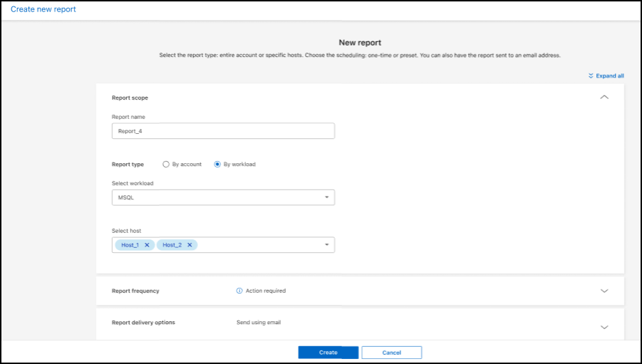The image size is (642, 364).
Task: Open the Select workload dropdown arrow
Action: click(326, 197)
